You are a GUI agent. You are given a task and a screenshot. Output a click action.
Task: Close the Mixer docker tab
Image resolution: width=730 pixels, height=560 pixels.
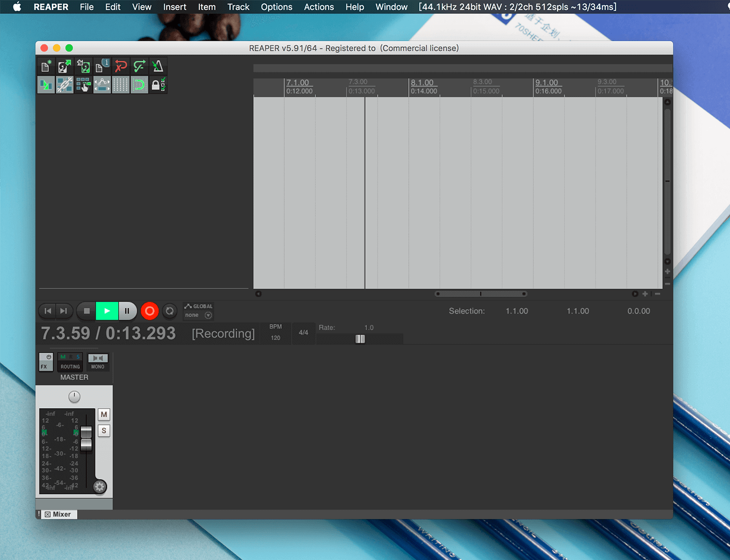47,514
